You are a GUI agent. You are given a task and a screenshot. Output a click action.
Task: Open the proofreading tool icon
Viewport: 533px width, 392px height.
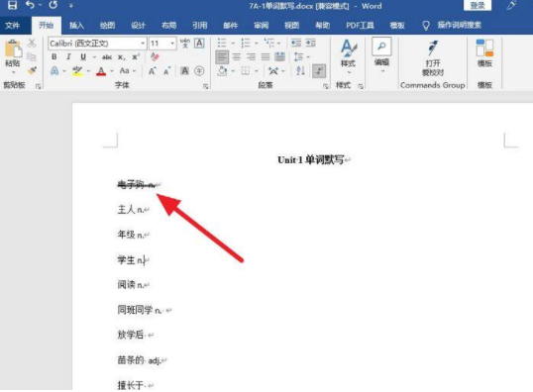[x=433, y=57]
